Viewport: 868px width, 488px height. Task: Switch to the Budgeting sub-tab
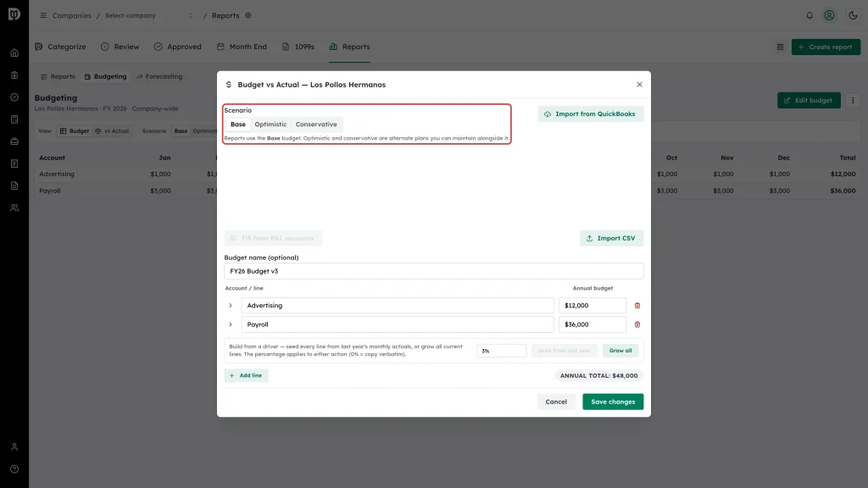click(105, 77)
